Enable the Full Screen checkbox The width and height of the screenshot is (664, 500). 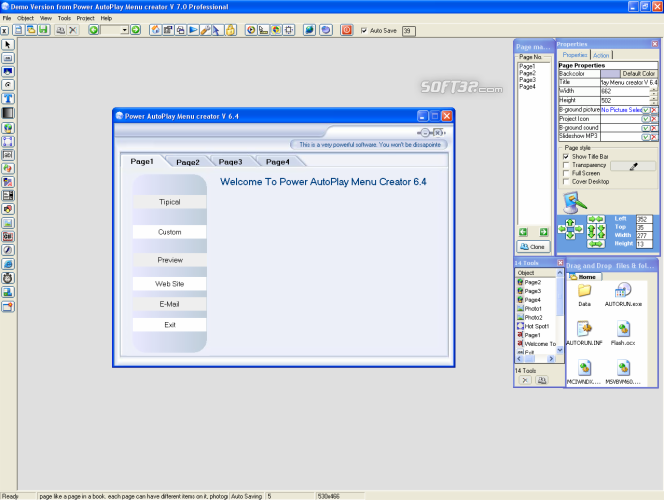(x=566, y=173)
